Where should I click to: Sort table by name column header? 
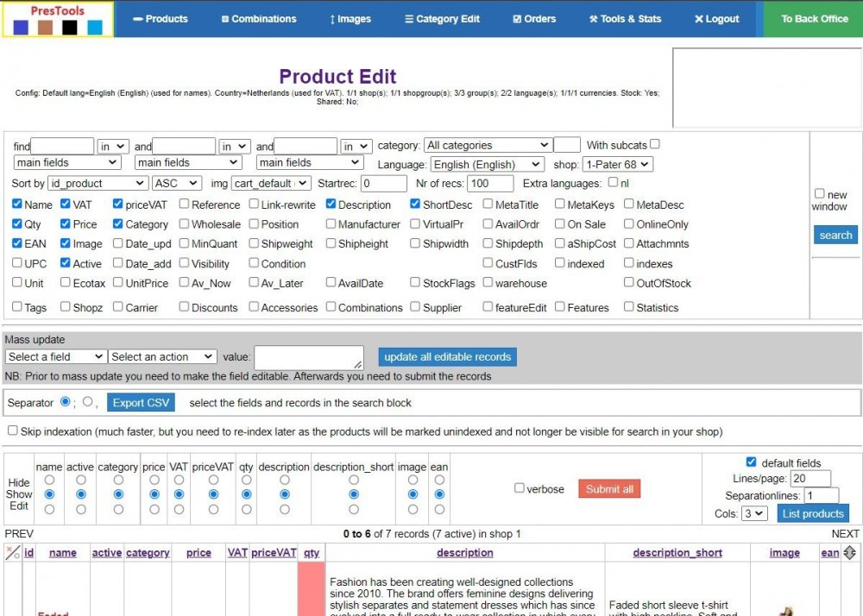click(x=63, y=553)
